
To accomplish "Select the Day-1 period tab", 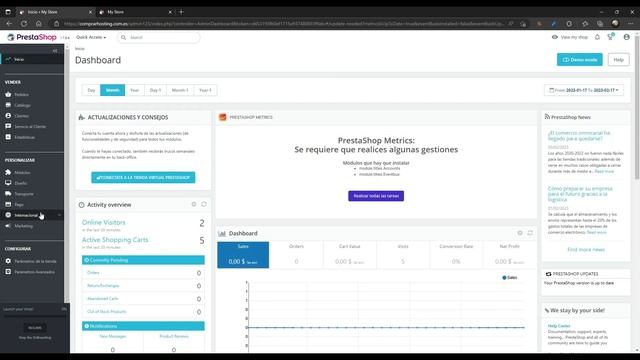I will coord(155,90).
